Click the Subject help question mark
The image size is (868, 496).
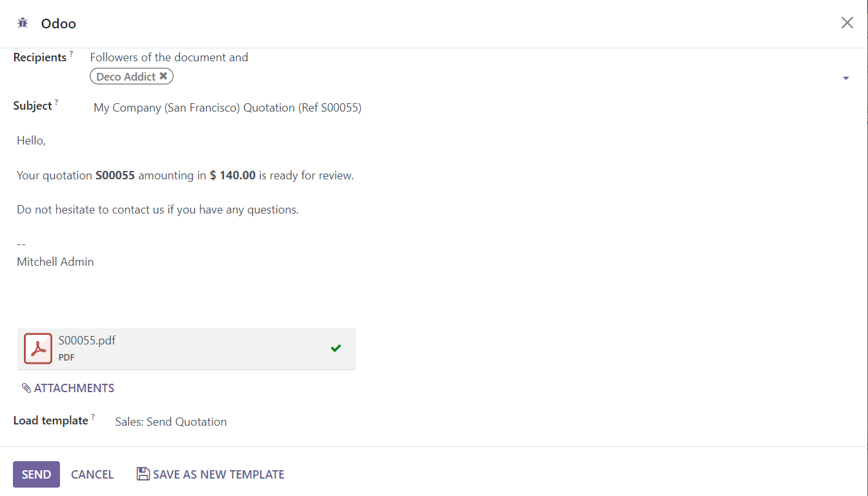tap(56, 103)
